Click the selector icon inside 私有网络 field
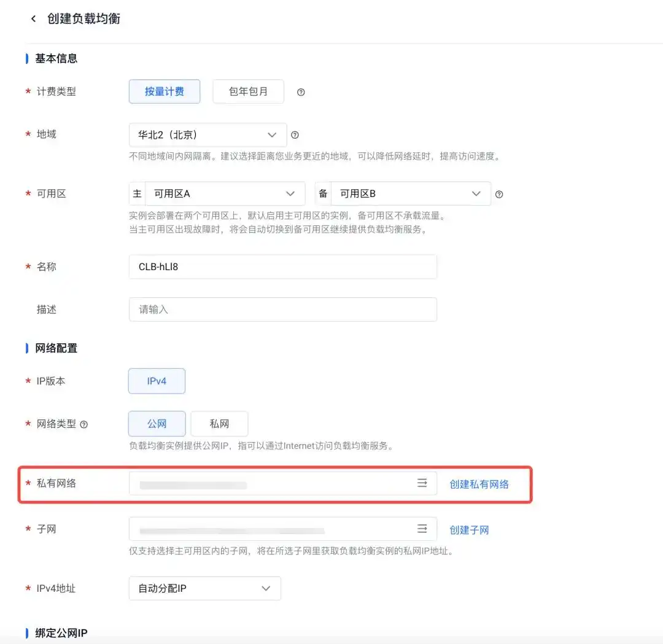The width and height of the screenshot is (663, 644). coord(422,483)
